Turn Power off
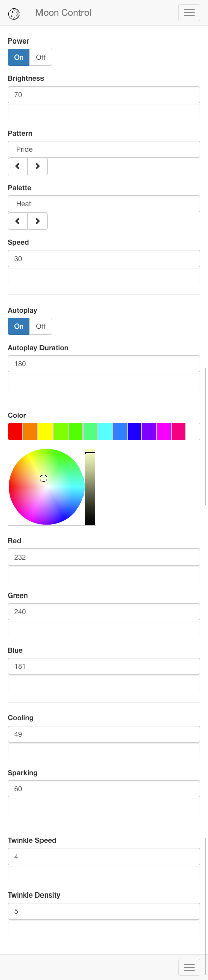The height and width of the screenshot is (980, 208). (x=41, y=57)
